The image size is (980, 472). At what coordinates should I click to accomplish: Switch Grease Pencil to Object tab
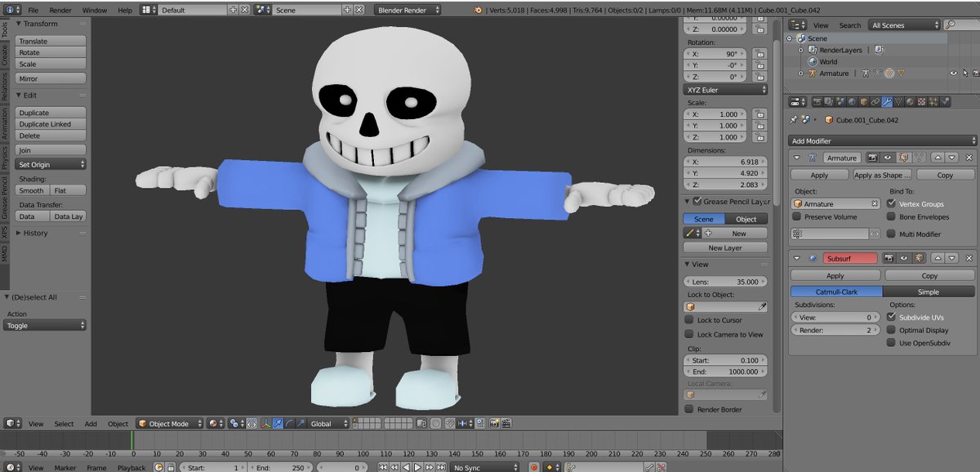(x=746, y=219)
